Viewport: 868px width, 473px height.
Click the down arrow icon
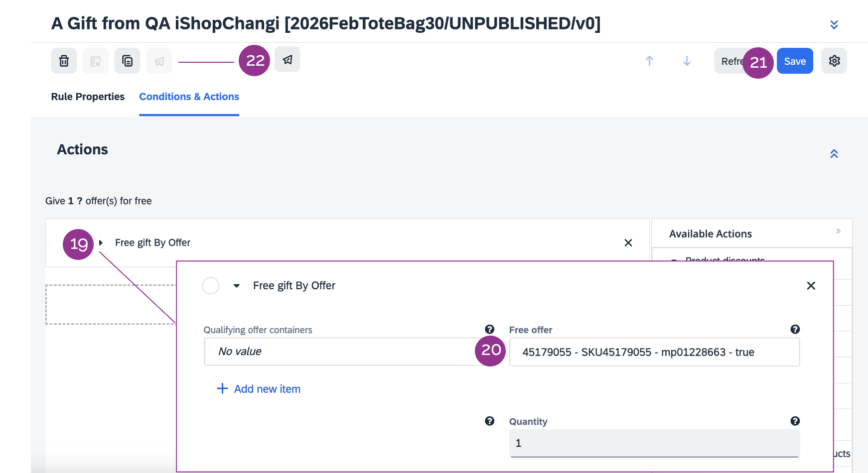[687, 61]
